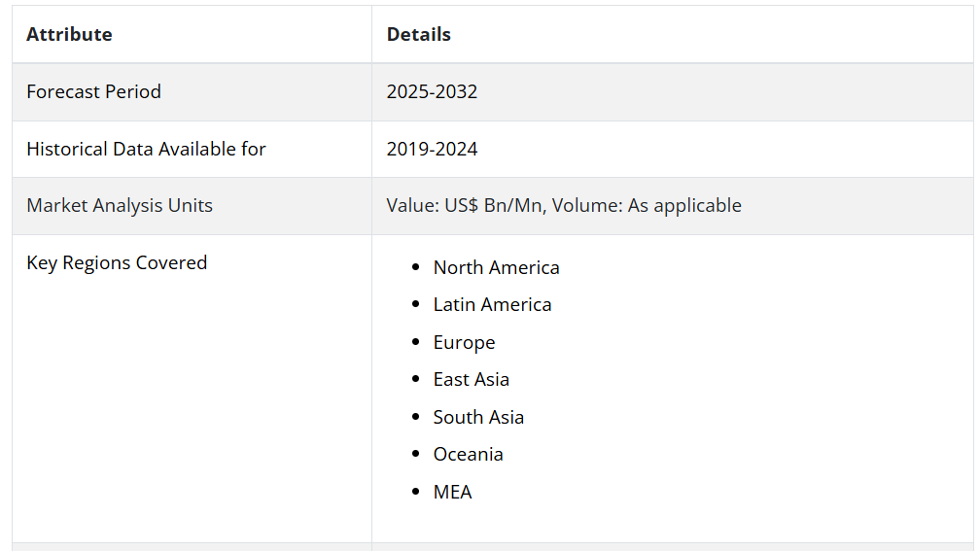Click the bullet before Europe

click(x=416, y=342)
